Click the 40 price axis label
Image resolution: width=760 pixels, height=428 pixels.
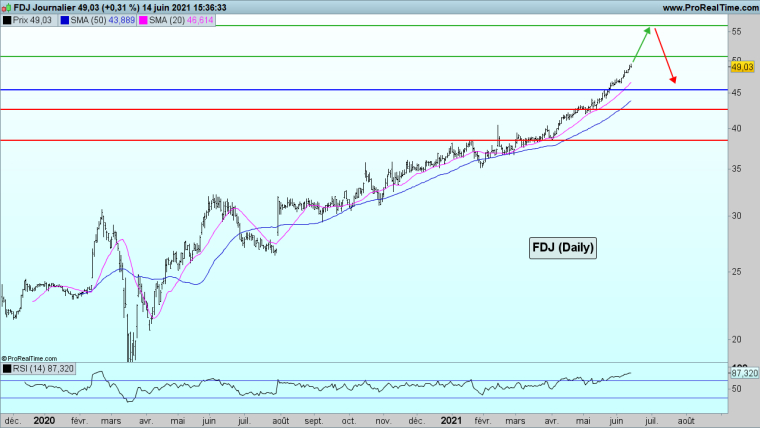pos(736,128)
